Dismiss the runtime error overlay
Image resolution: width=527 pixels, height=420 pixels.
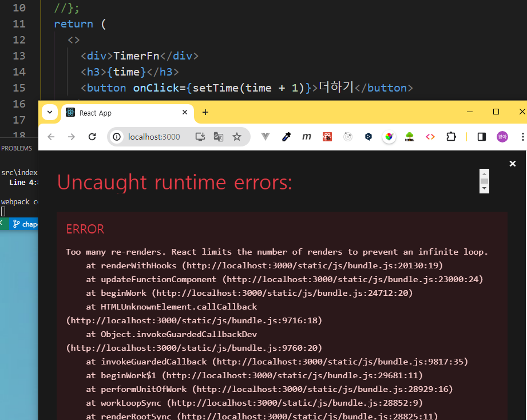513,164
